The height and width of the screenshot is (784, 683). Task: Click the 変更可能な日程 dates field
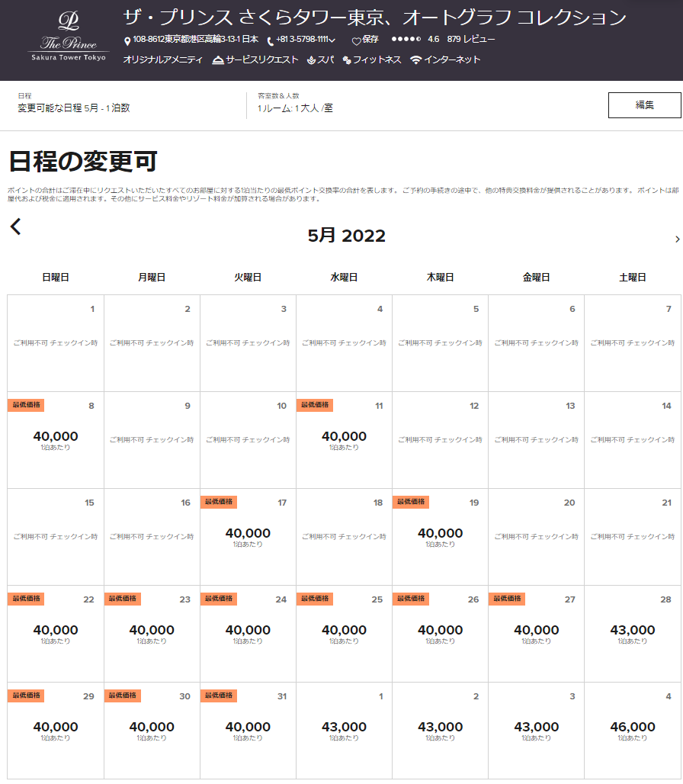tap(74, 108)
